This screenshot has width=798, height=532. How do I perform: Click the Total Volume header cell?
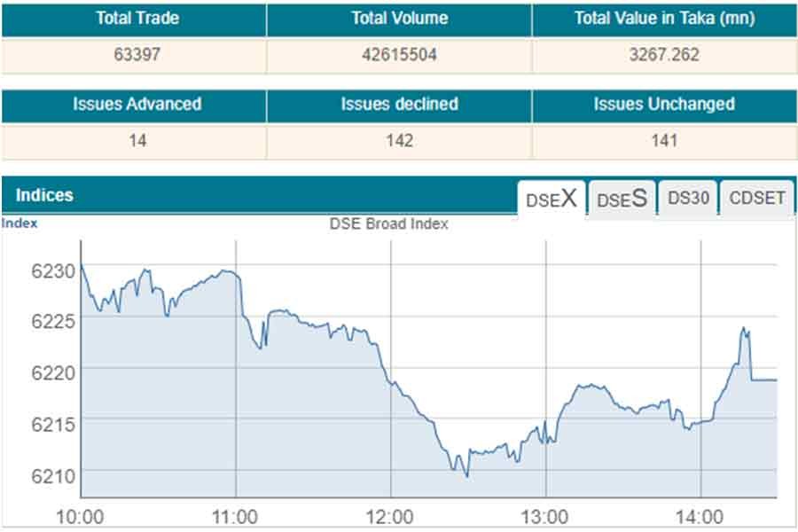pos(399,18)
